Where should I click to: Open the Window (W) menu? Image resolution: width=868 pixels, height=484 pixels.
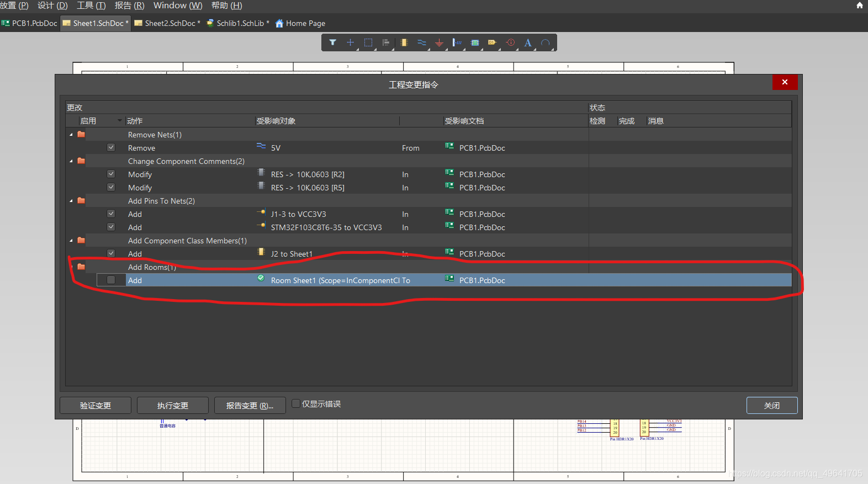pyautogui.click(x=178, y=6)
